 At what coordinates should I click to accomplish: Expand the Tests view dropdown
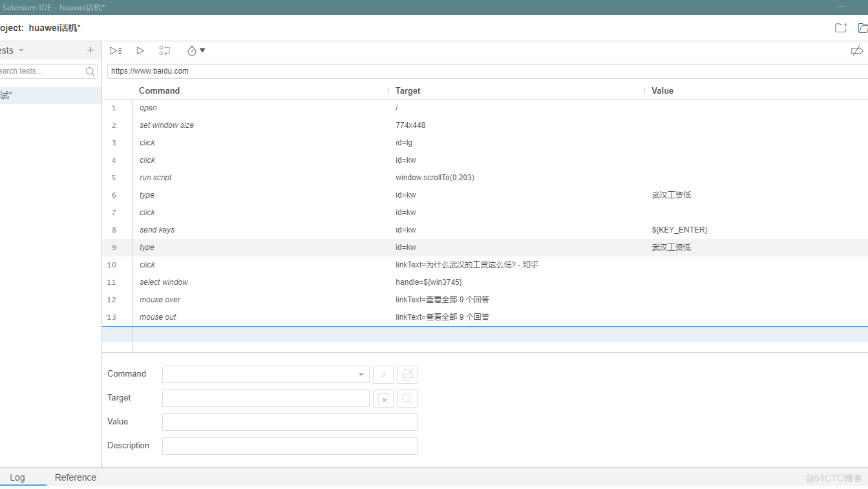[x=21, y=50]
